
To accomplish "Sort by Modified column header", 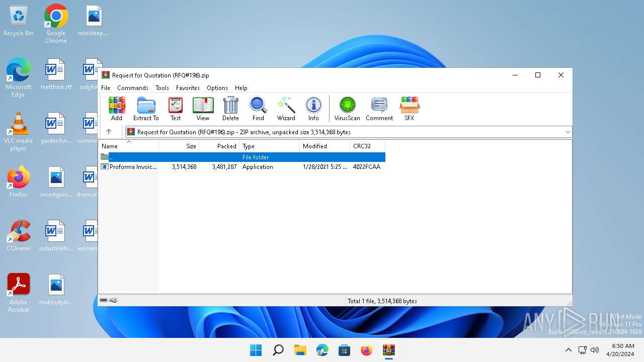I will [325, 146].
